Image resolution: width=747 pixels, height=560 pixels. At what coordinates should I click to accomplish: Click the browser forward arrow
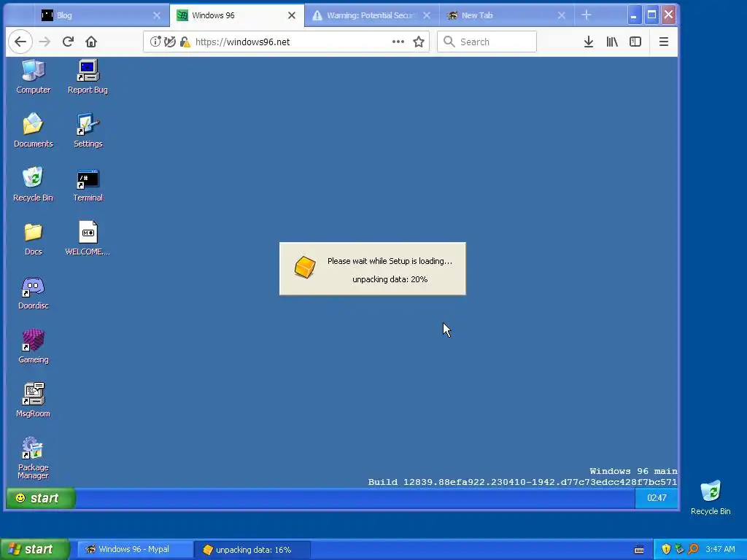(x=44, y=42)
